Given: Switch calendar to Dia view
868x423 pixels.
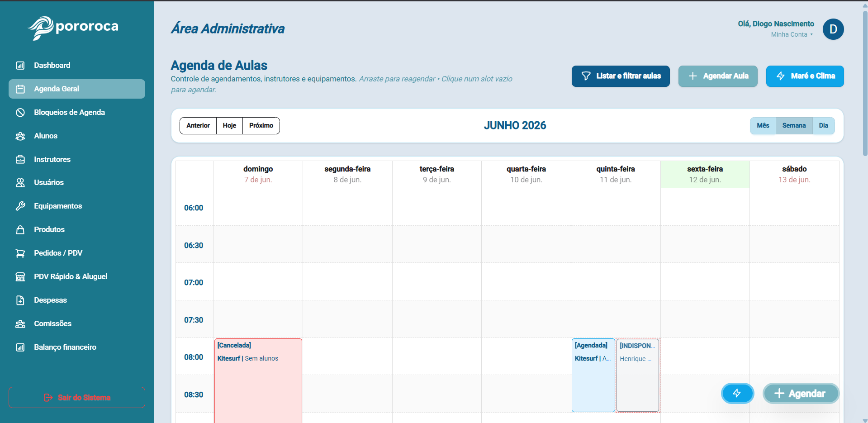Looking at the screenshot, I should pyautogui.click(x=824, y=126).
